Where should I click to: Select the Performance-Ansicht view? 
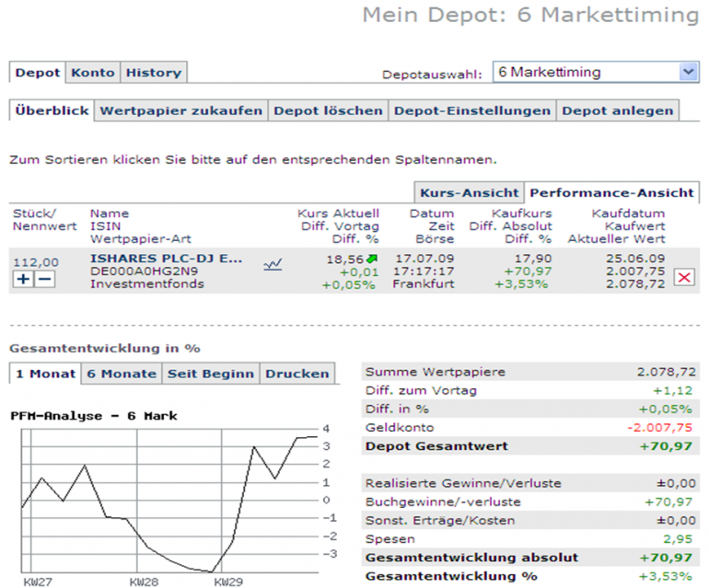[x=611, y=193]
